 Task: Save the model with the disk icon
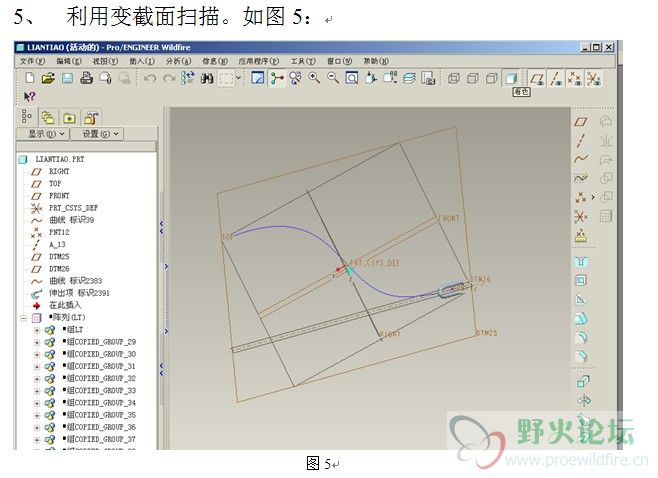click(x=67, y=78)
